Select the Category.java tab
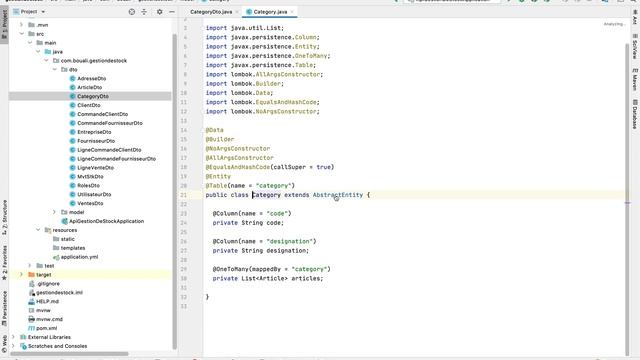 (270, 12)
